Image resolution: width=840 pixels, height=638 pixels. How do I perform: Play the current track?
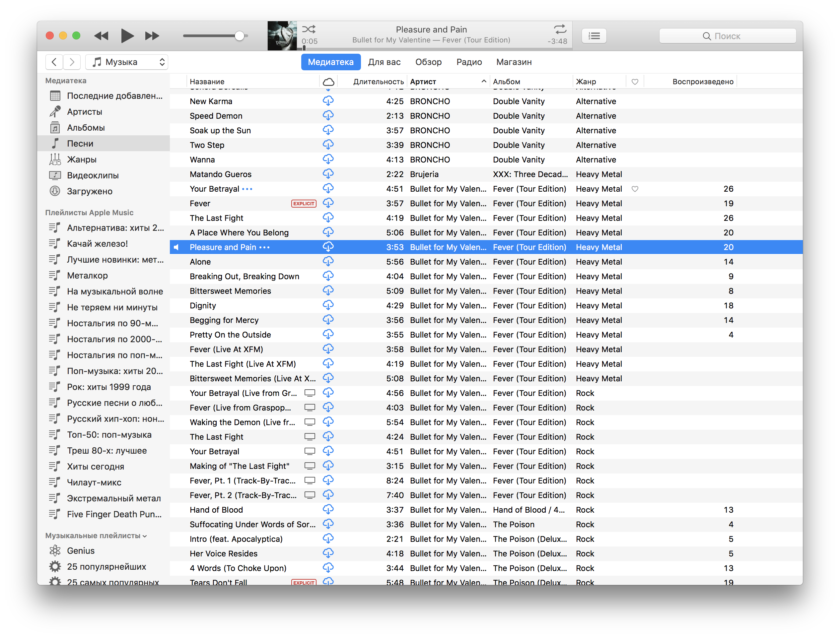pyautogui.click(x=127, y=36)
